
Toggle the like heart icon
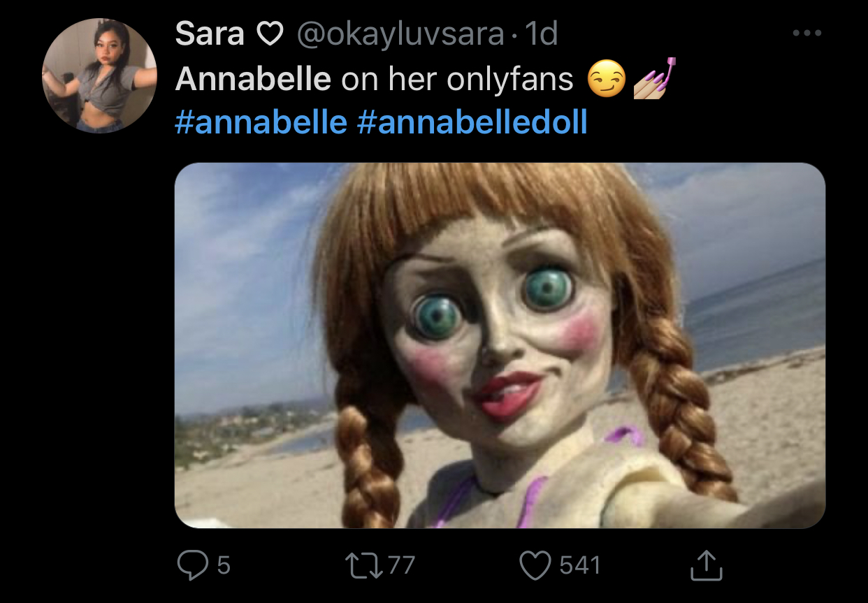pos(536,565)
